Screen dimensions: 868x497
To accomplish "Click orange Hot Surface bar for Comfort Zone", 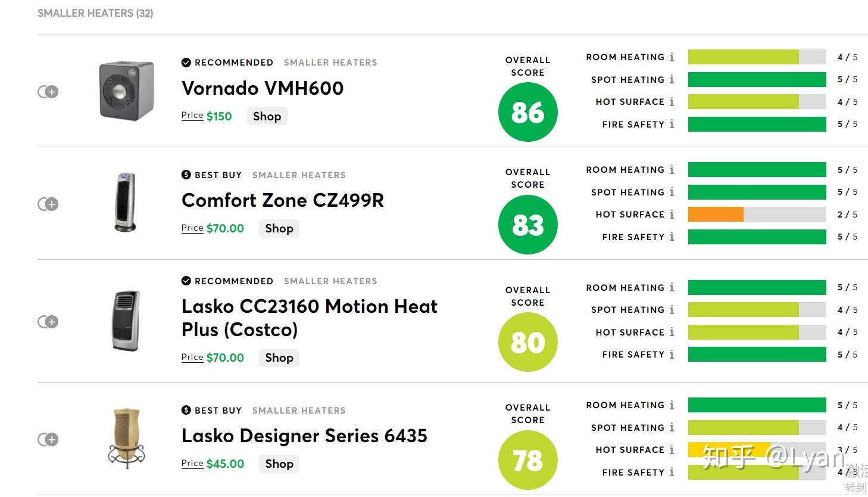I will point(716,215).
